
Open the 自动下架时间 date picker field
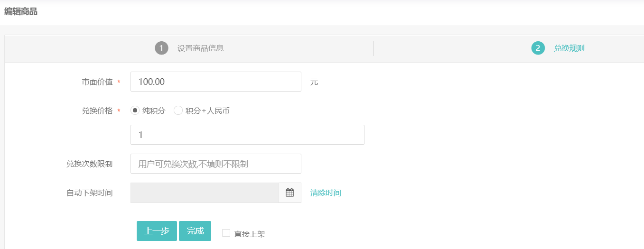pyautogui.click(x=204, y=193)
